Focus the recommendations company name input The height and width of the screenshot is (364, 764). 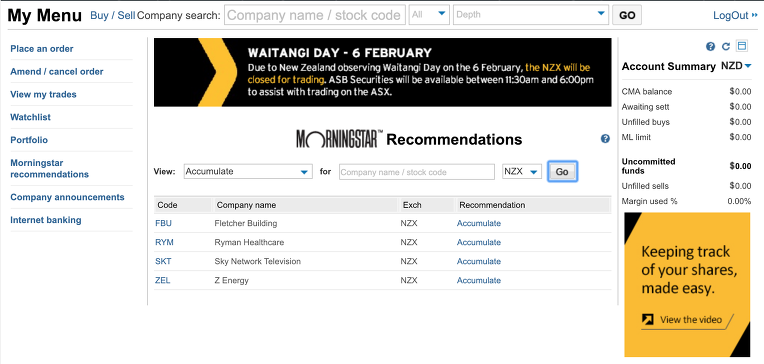417,172
